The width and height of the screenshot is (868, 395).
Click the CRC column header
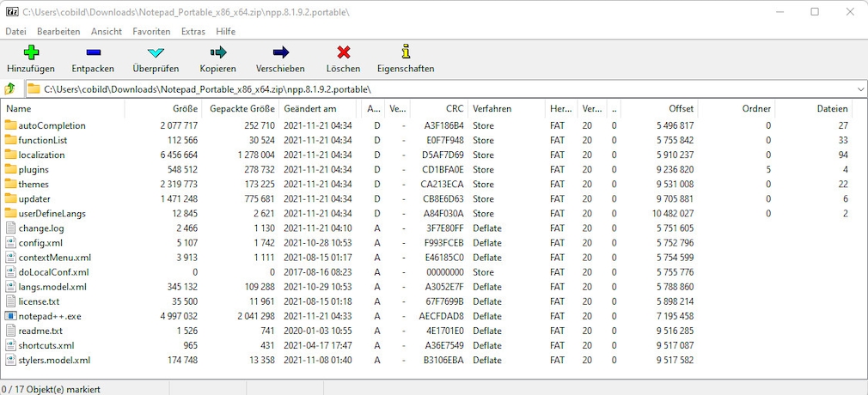coord(454,109)
